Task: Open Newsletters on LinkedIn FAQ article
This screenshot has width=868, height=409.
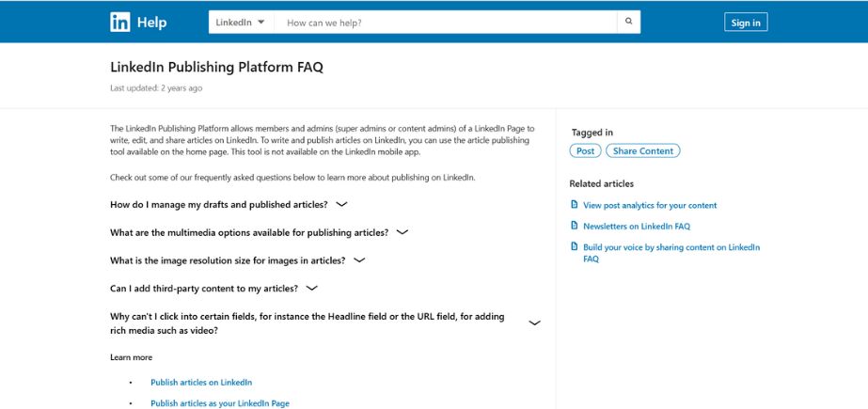Action: tap(637, 227)
